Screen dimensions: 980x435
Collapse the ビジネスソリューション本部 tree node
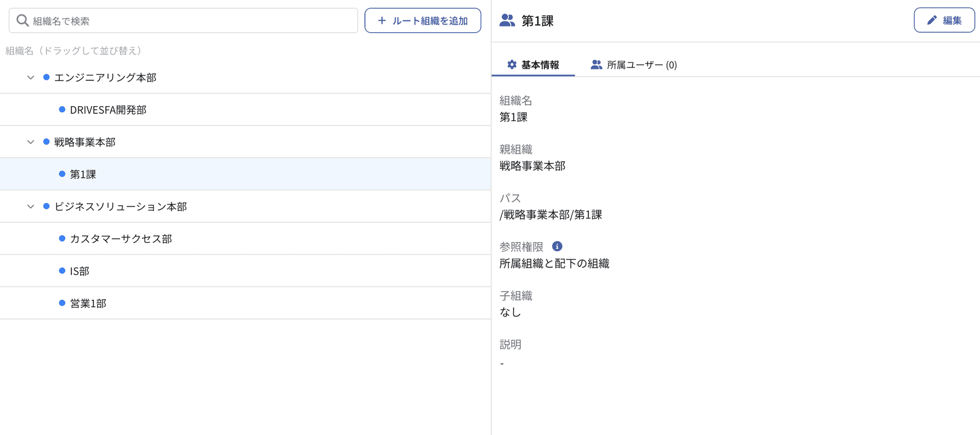point(31,207)
